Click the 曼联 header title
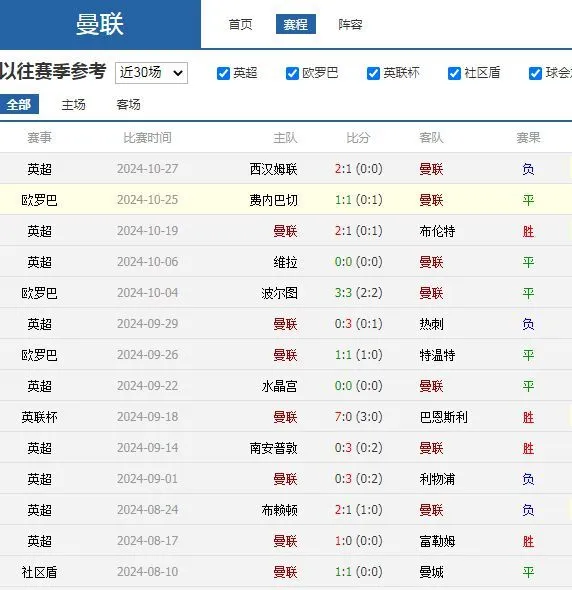This screenshot has height=590, width=572. coord(100,24)
